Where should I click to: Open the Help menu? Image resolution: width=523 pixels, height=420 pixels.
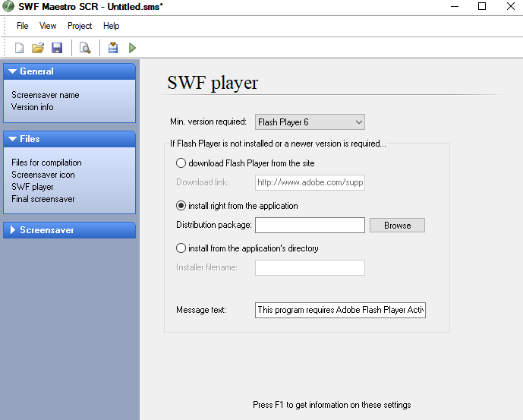tap(112, 26)
